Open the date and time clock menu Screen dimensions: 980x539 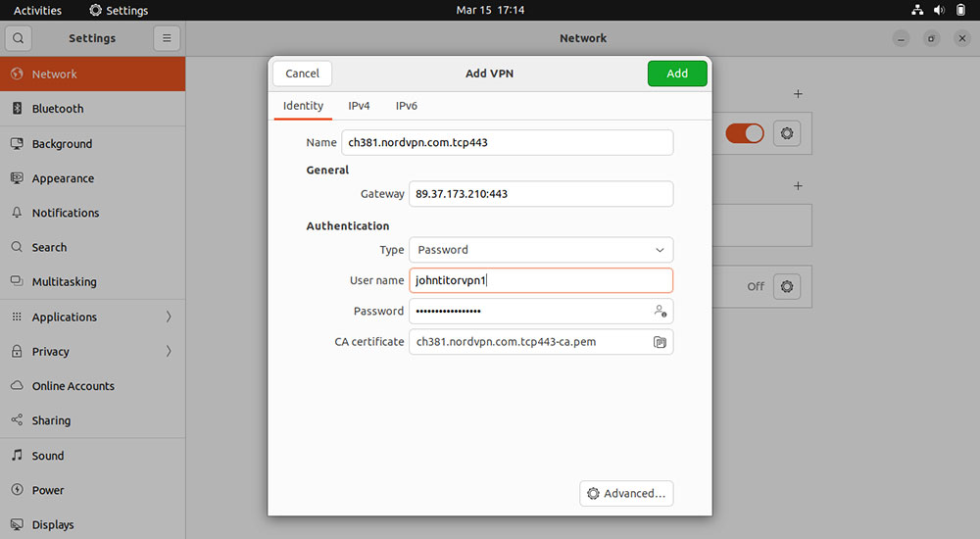[x=490, y=10]
